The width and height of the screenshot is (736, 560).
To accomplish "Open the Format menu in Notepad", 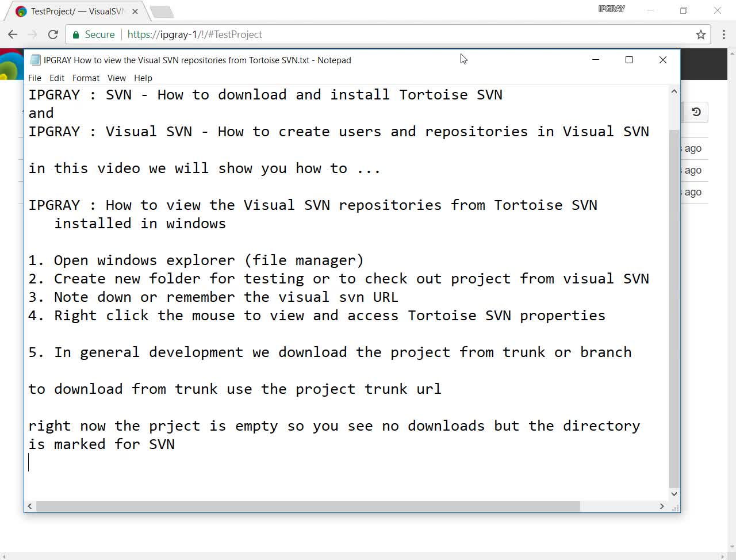I will (86, 78).
